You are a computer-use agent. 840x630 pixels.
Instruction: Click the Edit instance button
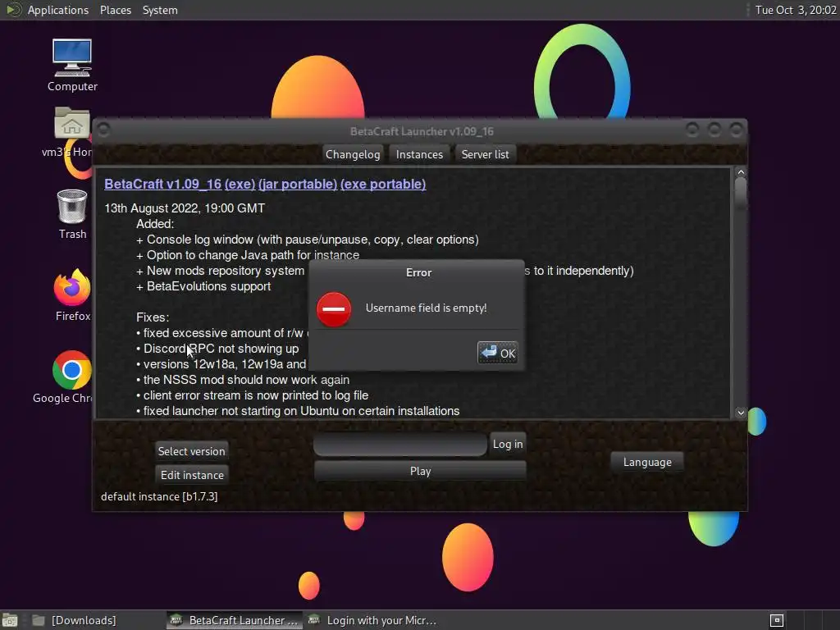[192, 475]
